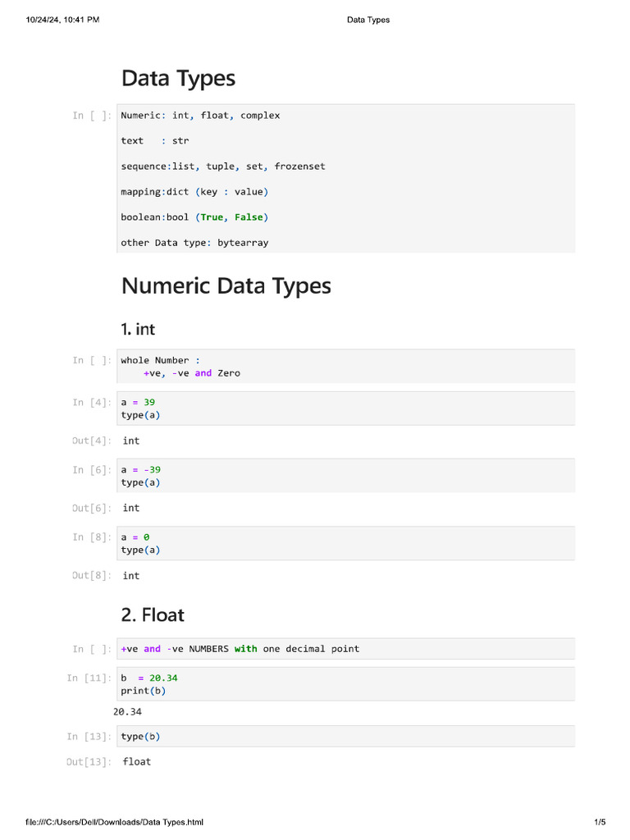
Task: Click the "In [4]:" cell prompt
Action: click(x=91, y=402)
